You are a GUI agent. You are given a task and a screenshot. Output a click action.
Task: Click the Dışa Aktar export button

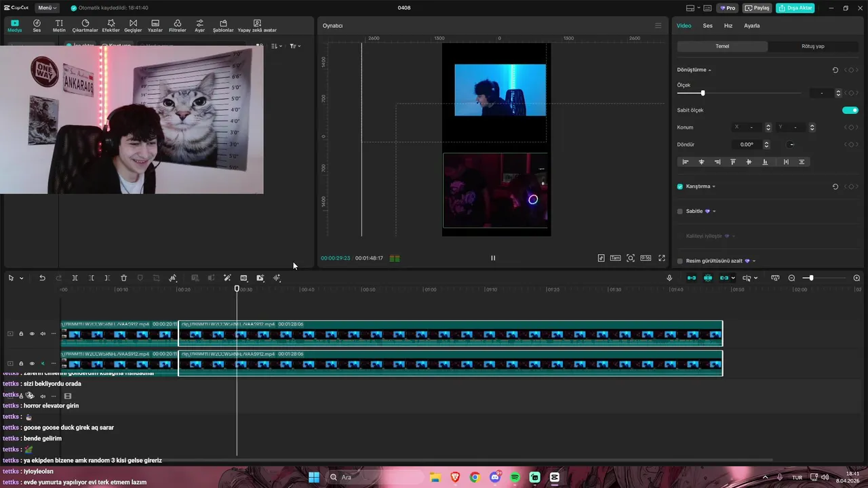point(795,8)
